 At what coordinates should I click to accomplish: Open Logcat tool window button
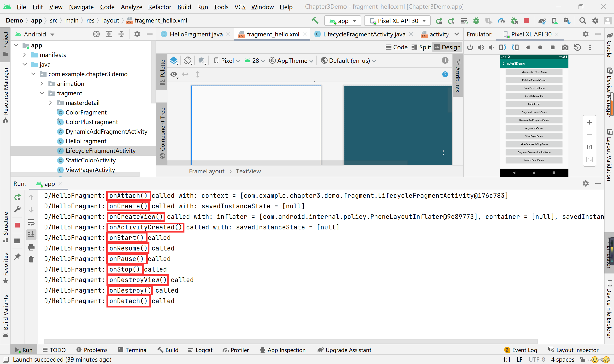click(x=200, y=350)
